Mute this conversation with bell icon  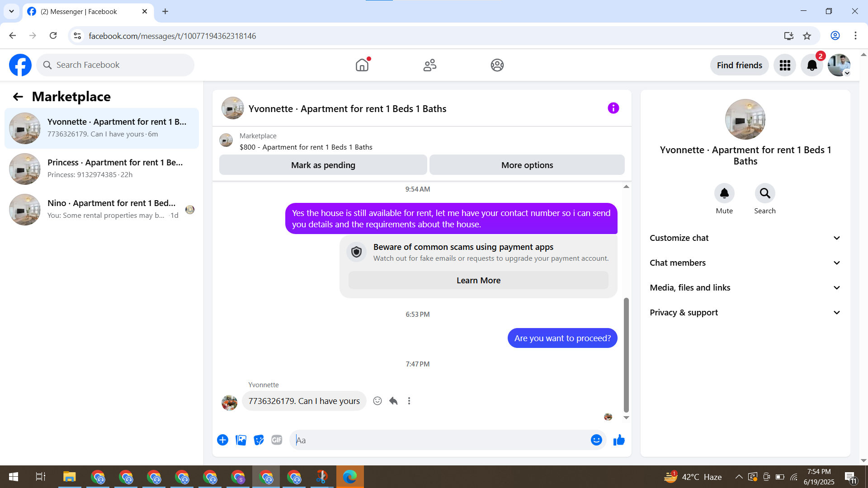point(724,193)
